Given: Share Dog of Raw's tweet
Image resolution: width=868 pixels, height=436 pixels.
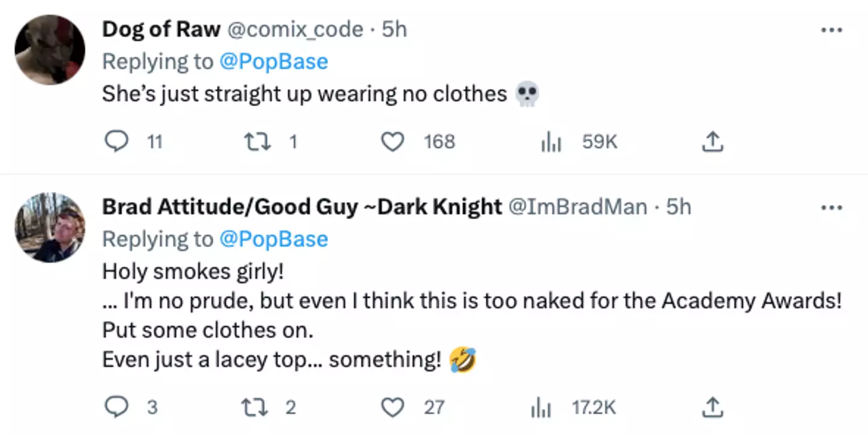Looking at the screenshot, I should click(712, 142).
